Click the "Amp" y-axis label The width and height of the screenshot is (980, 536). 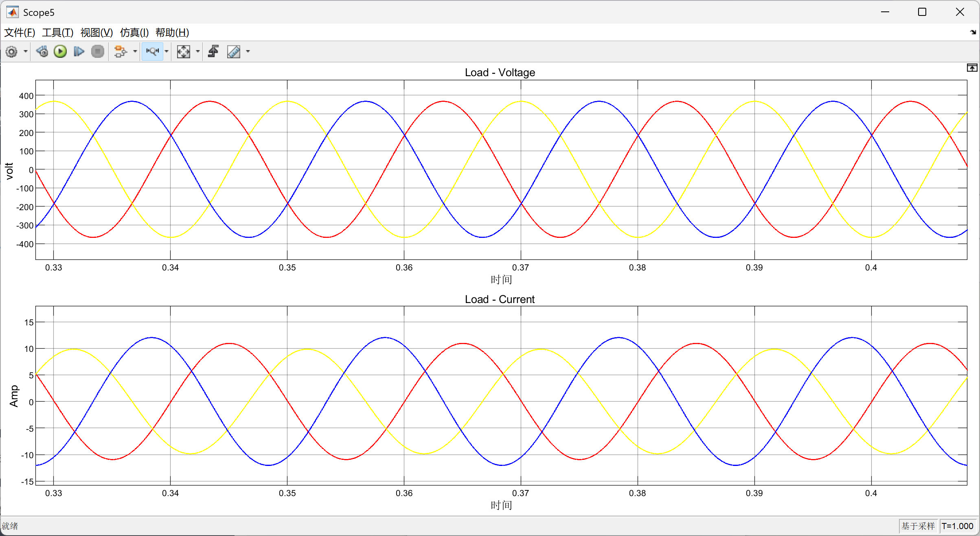click(14, 396)
